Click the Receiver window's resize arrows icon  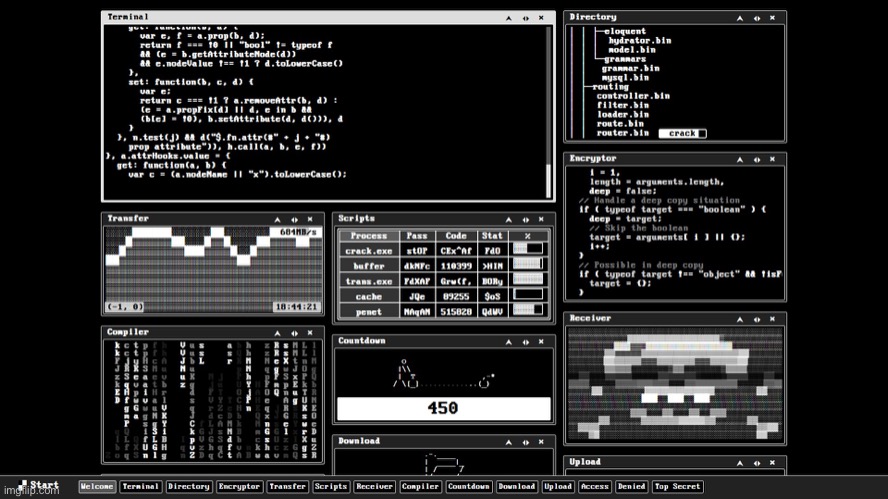(x=757, y=319)
